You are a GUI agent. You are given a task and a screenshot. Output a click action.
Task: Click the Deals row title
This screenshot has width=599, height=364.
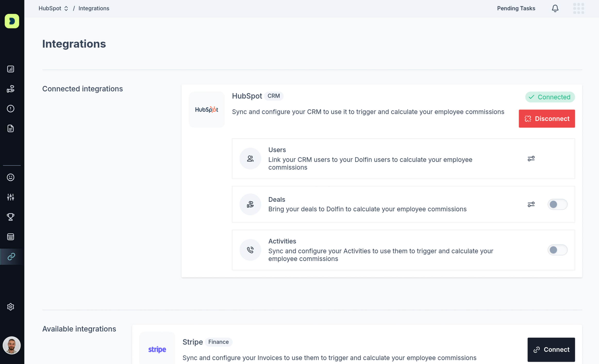tap(277, 200)
